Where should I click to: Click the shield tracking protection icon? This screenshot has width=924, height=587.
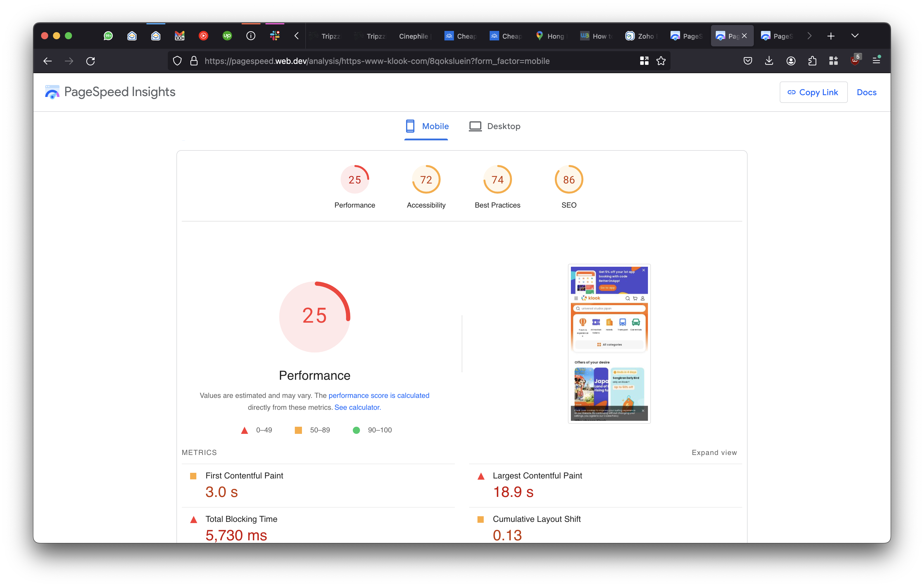tap(177, 61)
